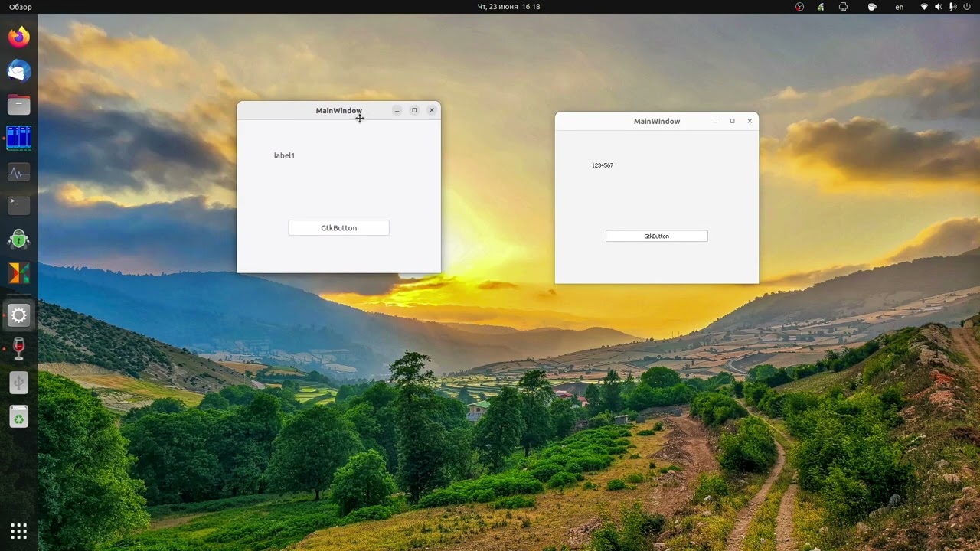This screenshot has height=551, width=980.
Task: Show the applications grid
Action: click(x=18, y=530)
